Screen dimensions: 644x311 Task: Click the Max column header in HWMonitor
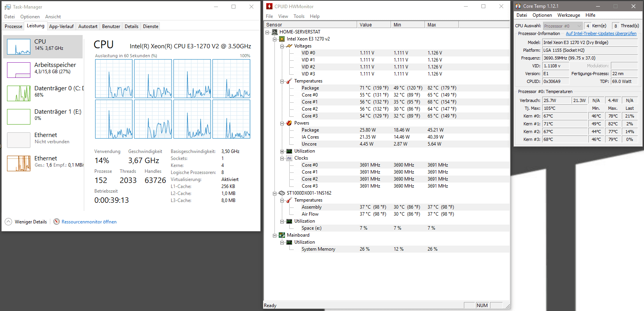pos(442,25)
